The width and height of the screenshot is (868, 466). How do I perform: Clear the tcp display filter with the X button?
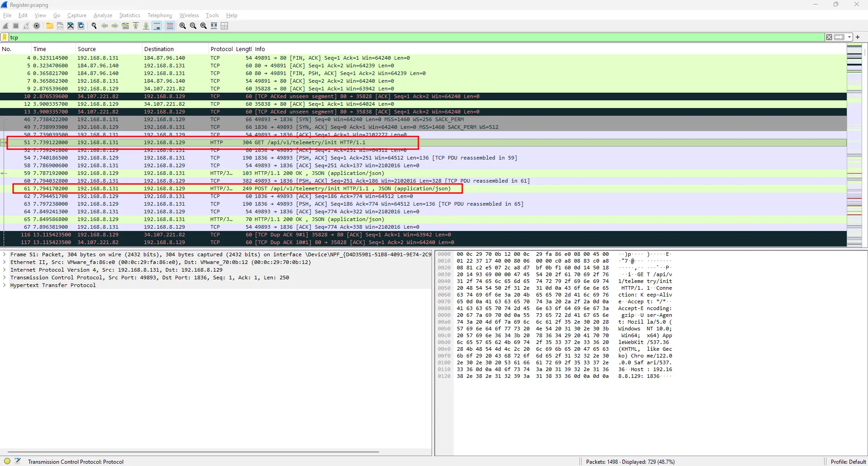click(829, 37)
